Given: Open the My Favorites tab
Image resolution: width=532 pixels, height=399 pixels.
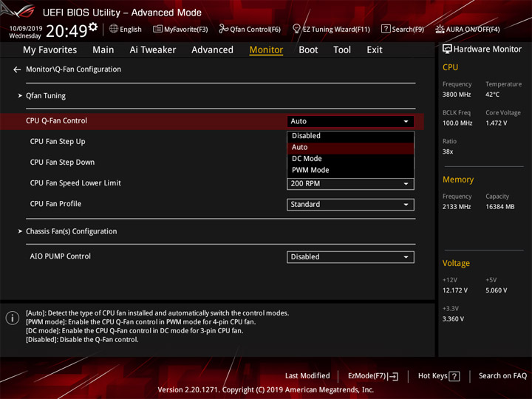Looking at the screenshot, I should 50,50.
